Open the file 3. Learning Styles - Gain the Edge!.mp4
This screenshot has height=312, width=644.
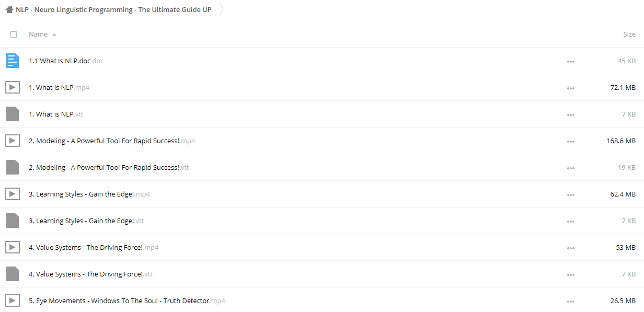(89, 194)
